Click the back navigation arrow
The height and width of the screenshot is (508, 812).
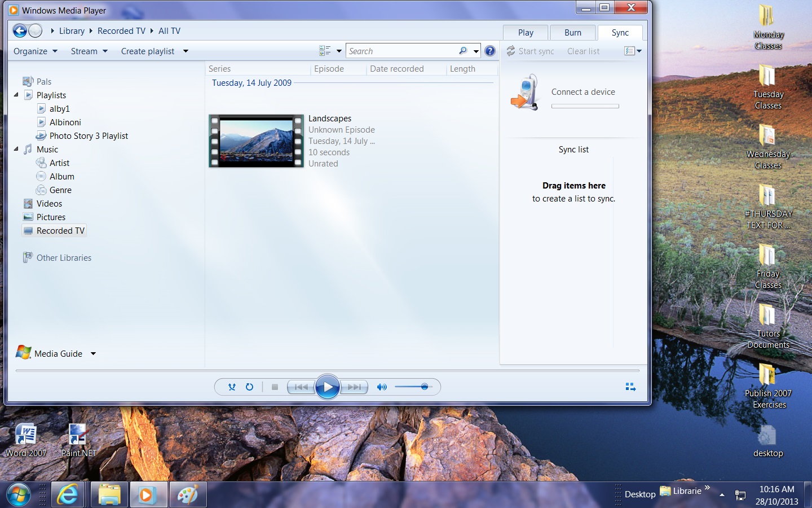click(20, 31)
